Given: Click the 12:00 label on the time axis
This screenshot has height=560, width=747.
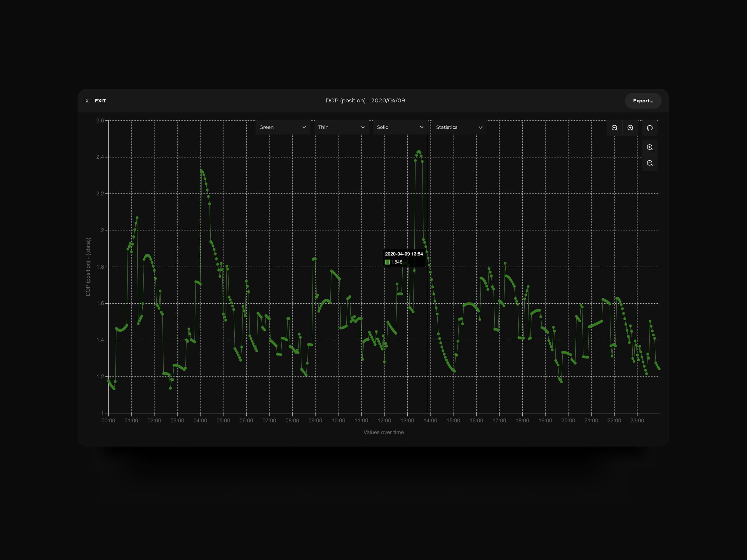Looking at the screenshot, I should [384, 421].
